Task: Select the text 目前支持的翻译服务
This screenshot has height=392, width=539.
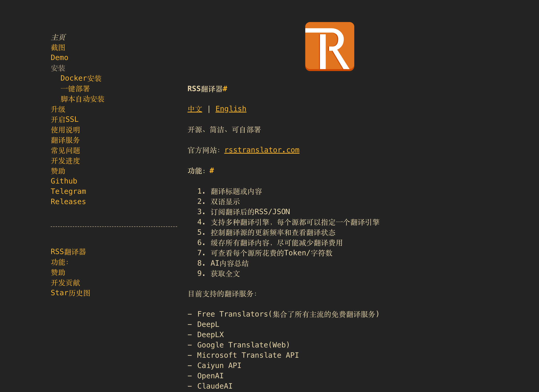Action: tap(220, 294)
